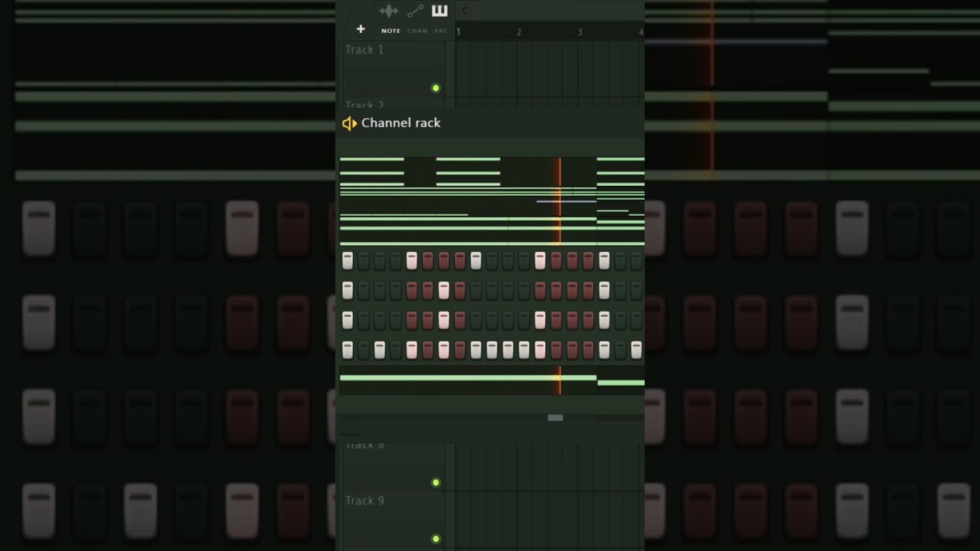
Task: Switch to the CHAN tab
Action: pos(417,31)
